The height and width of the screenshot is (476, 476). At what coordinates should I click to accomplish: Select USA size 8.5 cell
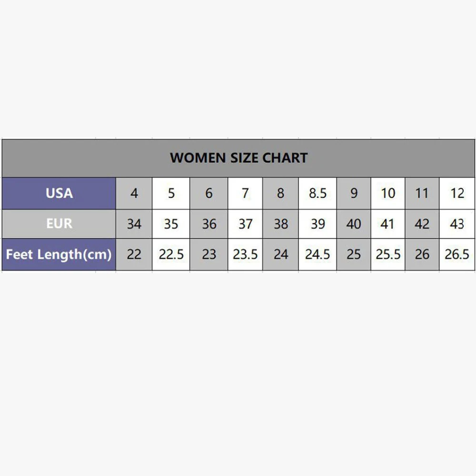(317, 193)
